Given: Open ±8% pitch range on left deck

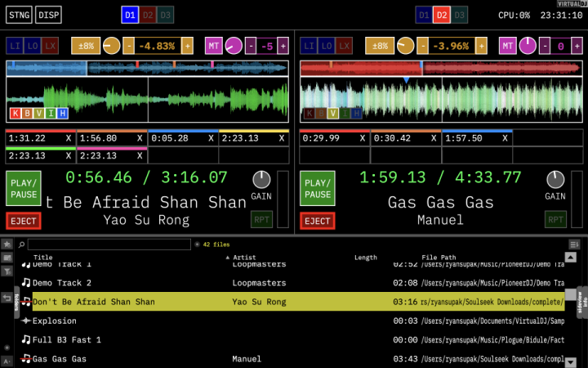Looking at the screenshot, I should point(86,46).
